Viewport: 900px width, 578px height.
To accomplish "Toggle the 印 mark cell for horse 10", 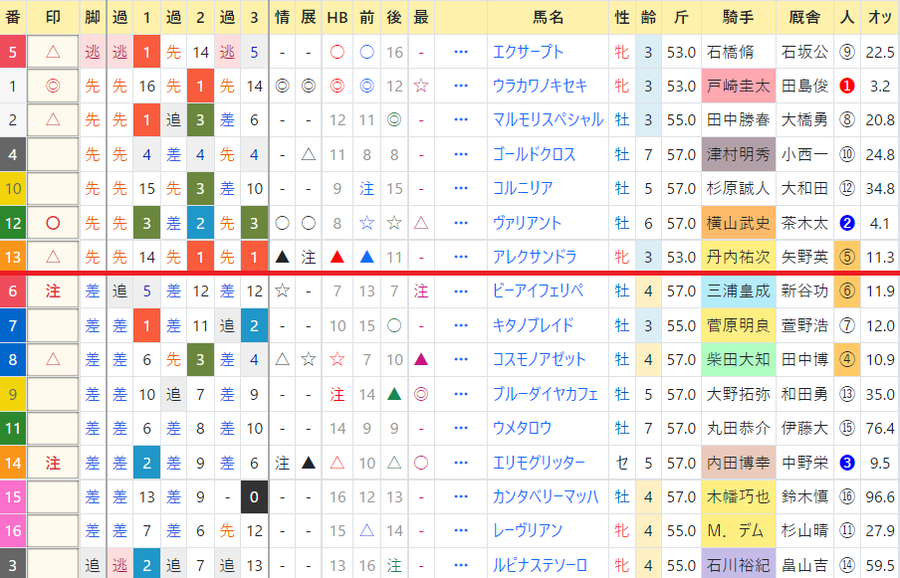I will click(53, 188).
